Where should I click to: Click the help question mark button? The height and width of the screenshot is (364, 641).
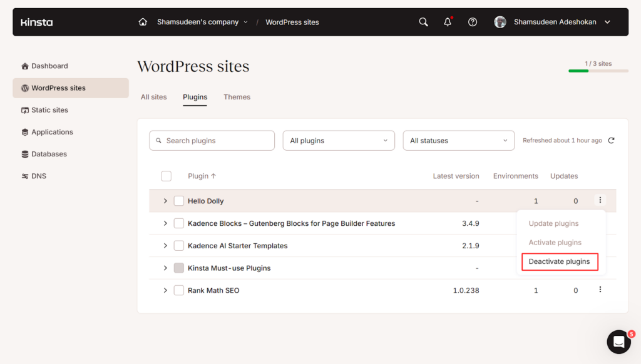coord(473,21)
